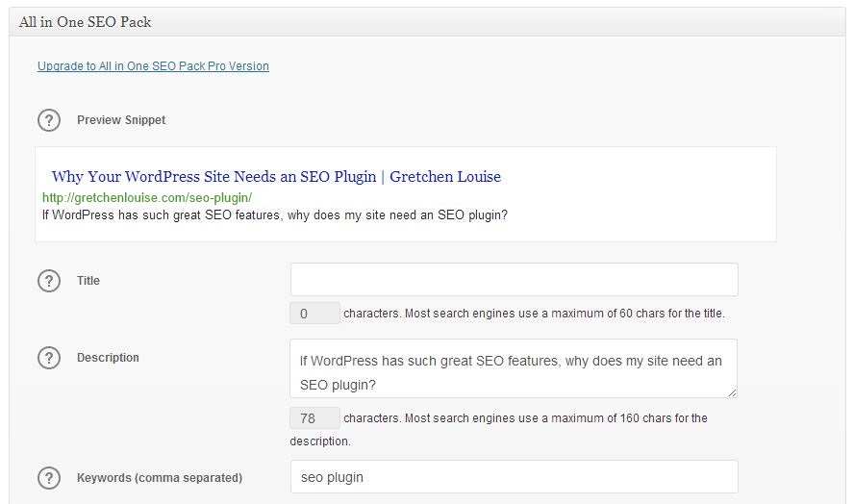Click the green gretchenlouise.com preview URL
This screenshot has height=504, width=854.
(147, 198)
